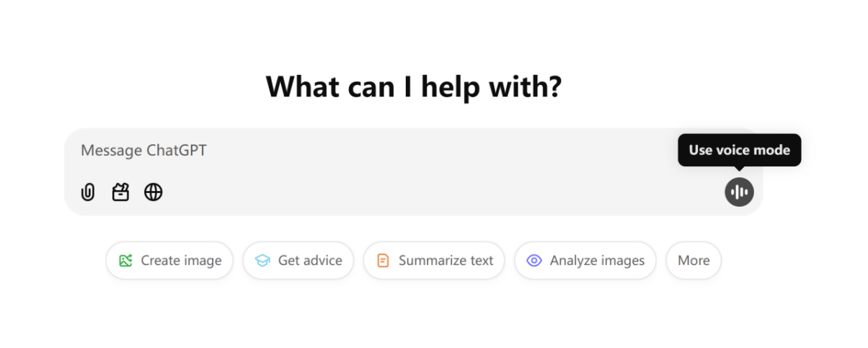Click the "What can I help with?" heading
This screenshot has height=348, width=868.
click(414, 87)
